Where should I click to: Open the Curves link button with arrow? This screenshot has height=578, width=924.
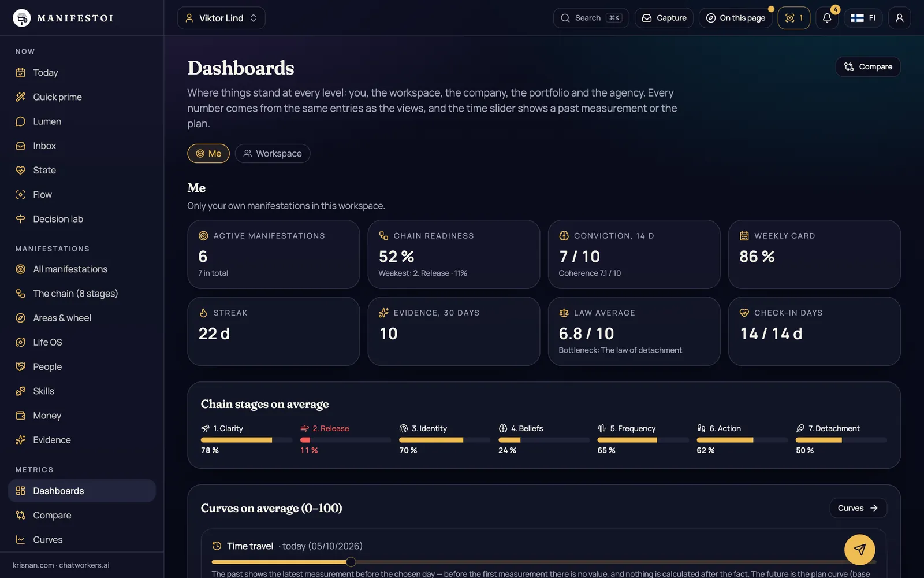point(858,508)
